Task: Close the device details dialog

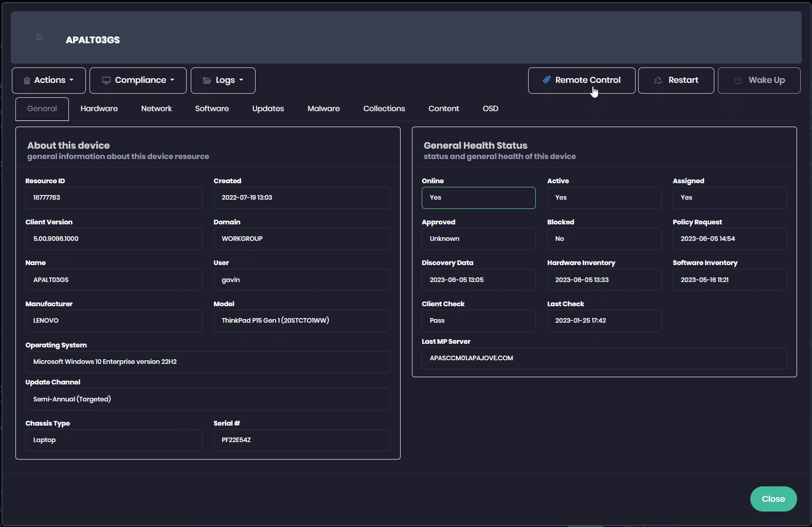Action: coord(773,499)
